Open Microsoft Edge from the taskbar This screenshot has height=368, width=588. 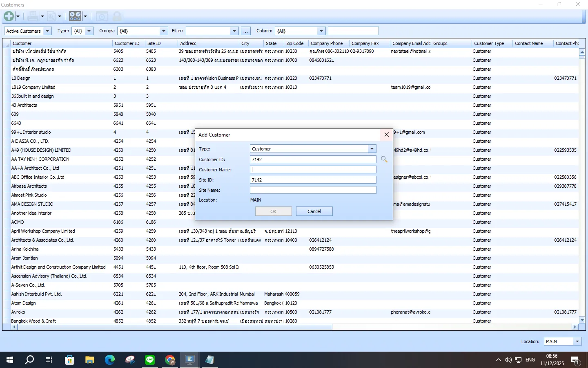tap(109, 360)
